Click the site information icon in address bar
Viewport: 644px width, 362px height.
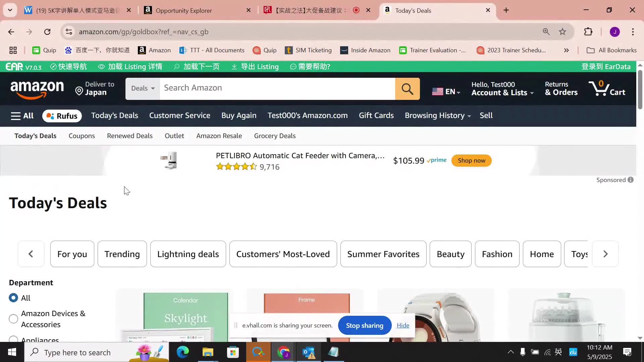[69, 32]
